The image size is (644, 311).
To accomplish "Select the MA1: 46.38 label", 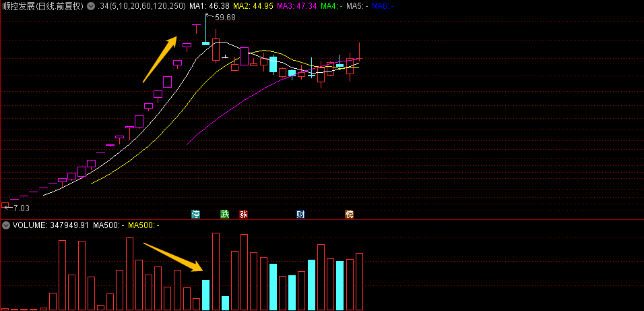I will click(x=210, y=6).
